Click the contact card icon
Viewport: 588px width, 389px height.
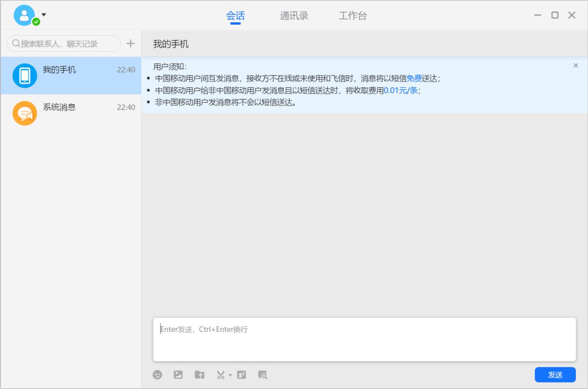point(242,375)
